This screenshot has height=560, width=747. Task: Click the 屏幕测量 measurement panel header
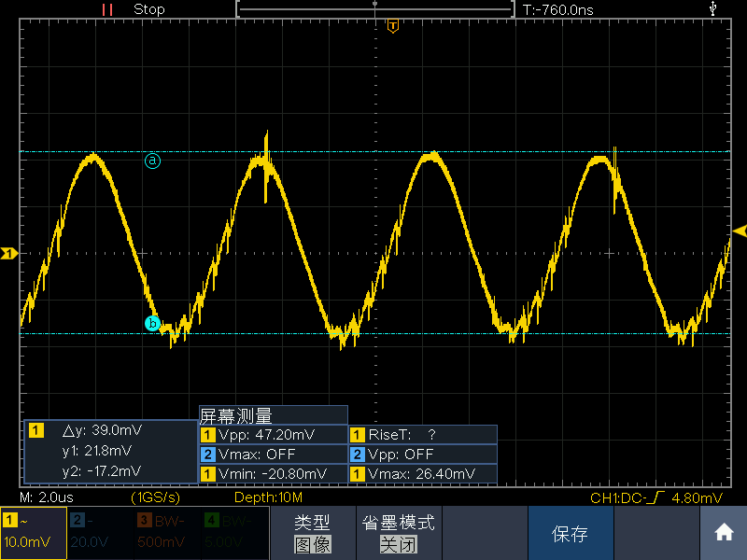[x=274, y=415]
